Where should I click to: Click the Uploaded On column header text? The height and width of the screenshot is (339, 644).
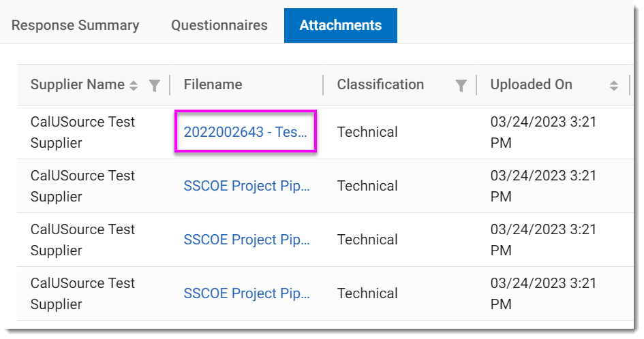click(x=531, y=85)
